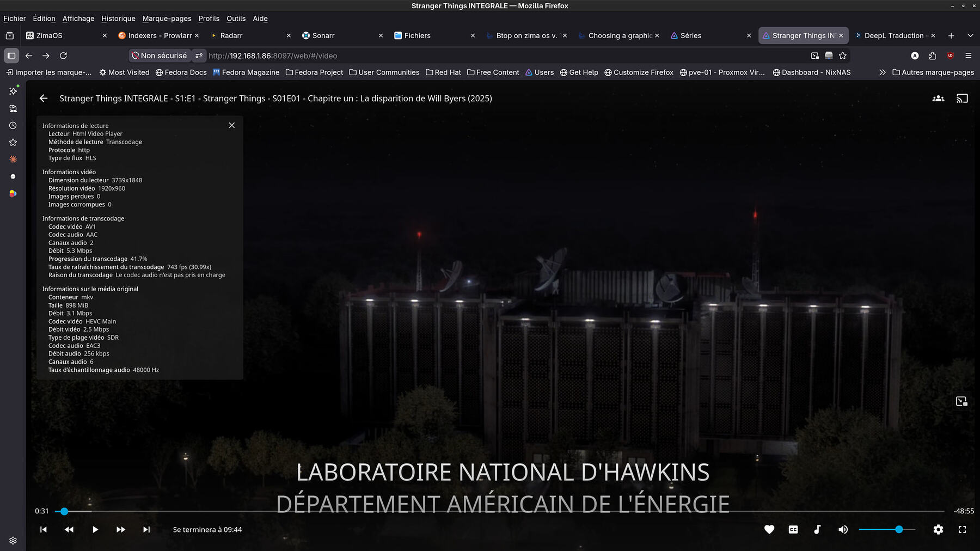Open the Firefox application hamburger menu

point(968,56)
